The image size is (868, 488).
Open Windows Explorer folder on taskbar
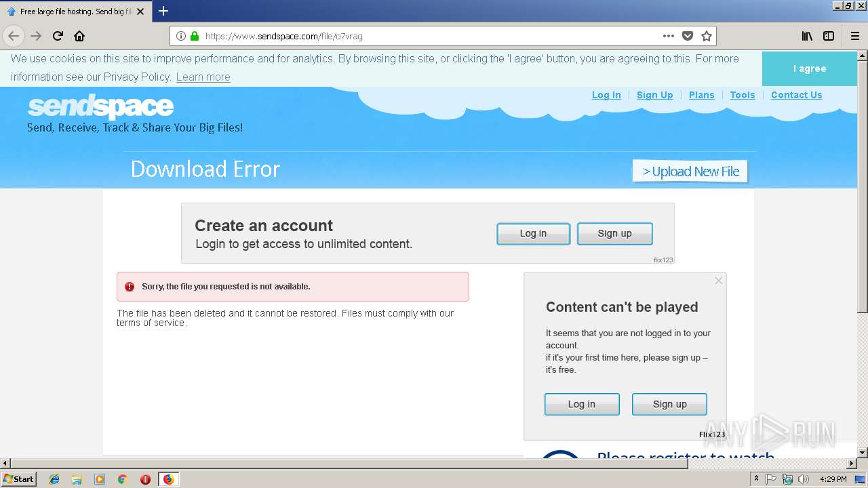pos(77,479)
